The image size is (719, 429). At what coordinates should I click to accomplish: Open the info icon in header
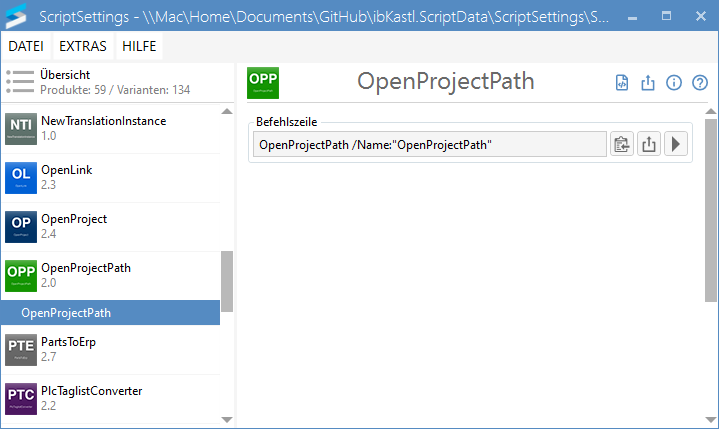click(x=674, y=83)
